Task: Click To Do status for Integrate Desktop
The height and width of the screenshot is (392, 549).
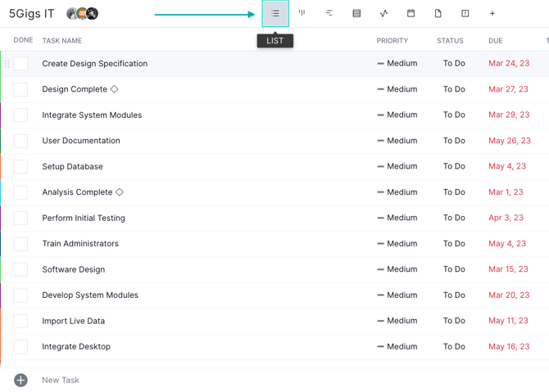Action: tap(454, 346)
